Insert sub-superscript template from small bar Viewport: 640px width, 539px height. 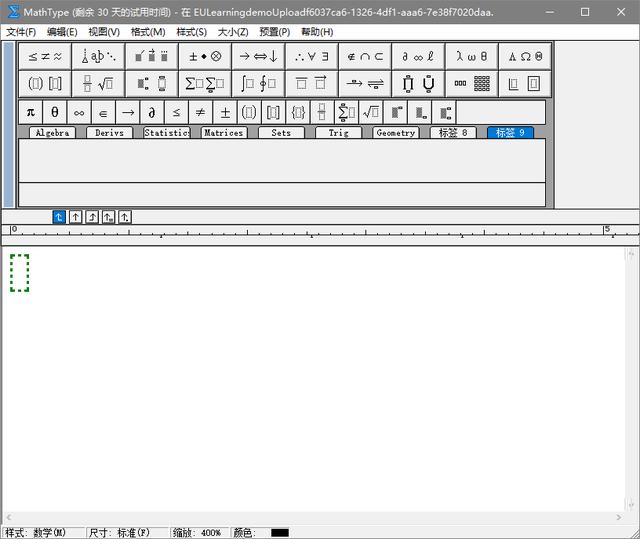click(x=444, y=112)
